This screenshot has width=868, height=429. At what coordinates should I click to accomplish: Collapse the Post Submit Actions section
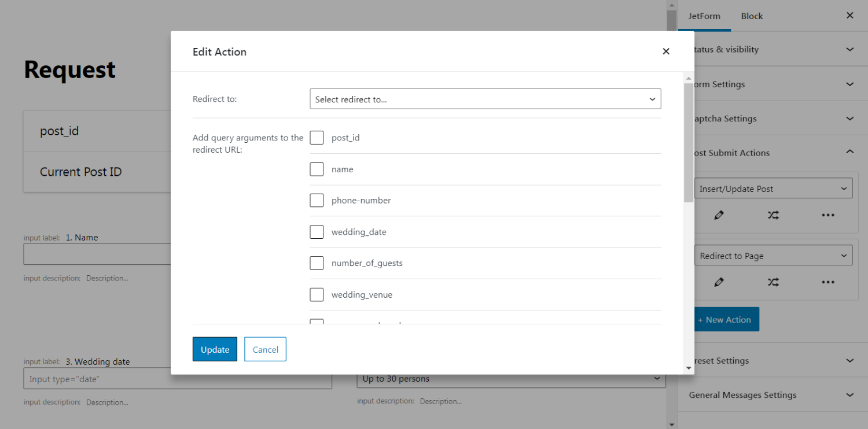click(x=849, y=151)
